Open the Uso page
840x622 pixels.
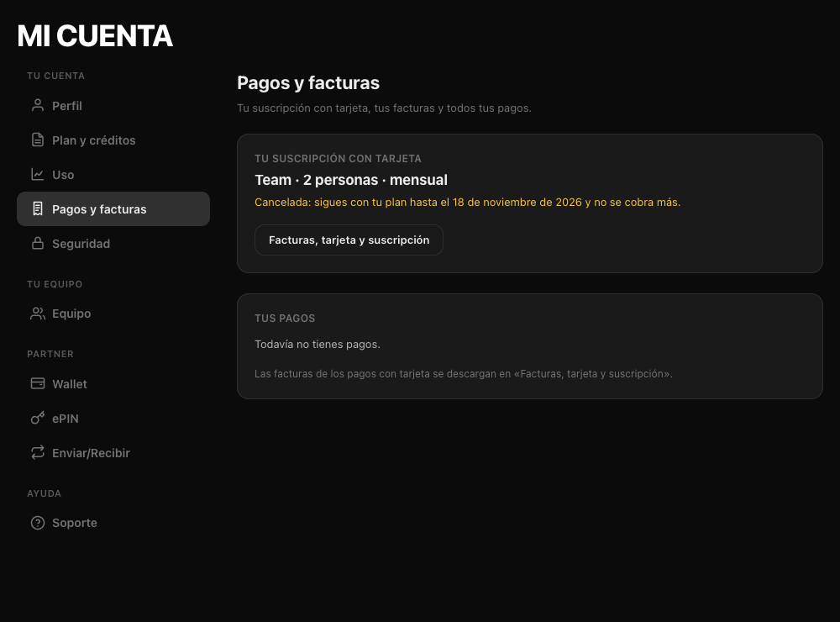tap(113, 174)
